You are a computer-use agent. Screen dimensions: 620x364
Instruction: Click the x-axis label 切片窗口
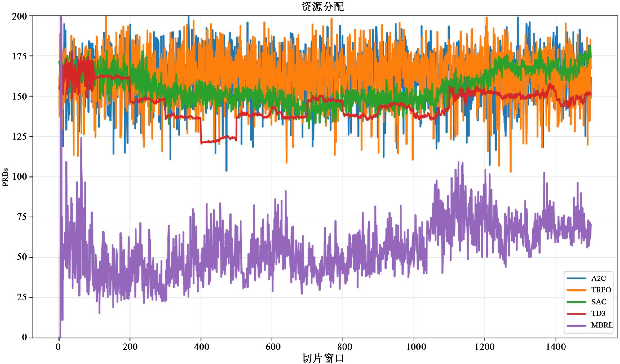323,358
